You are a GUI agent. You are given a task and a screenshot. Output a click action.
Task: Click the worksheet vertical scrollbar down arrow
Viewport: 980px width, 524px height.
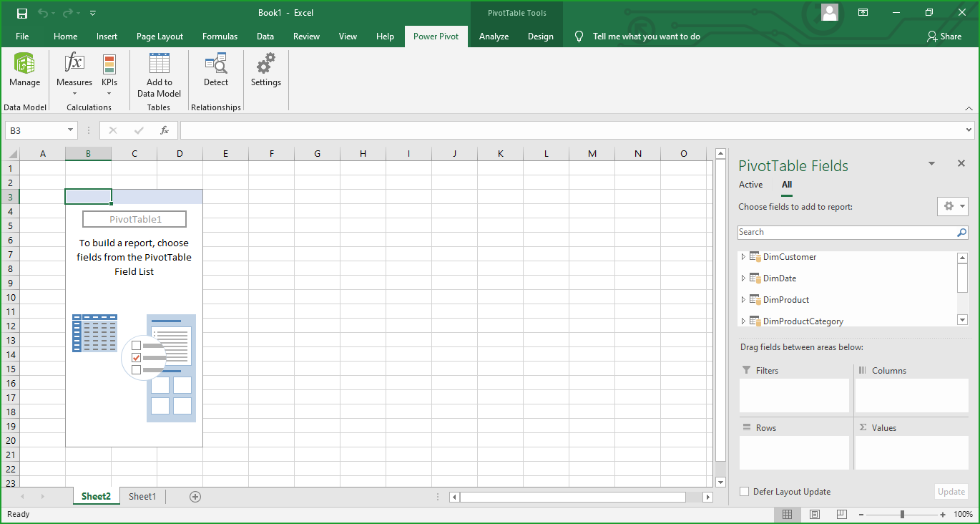point(720,482)
